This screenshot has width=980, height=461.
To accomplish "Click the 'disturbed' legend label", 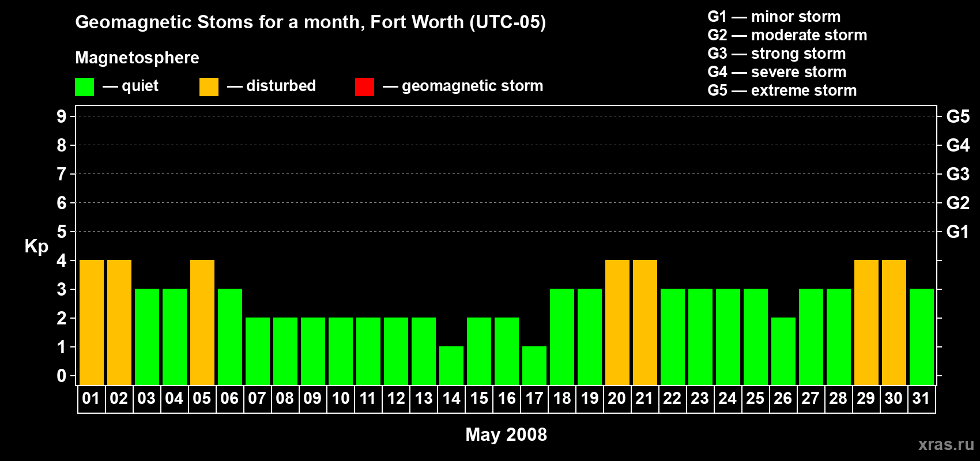I will (281, 86).
